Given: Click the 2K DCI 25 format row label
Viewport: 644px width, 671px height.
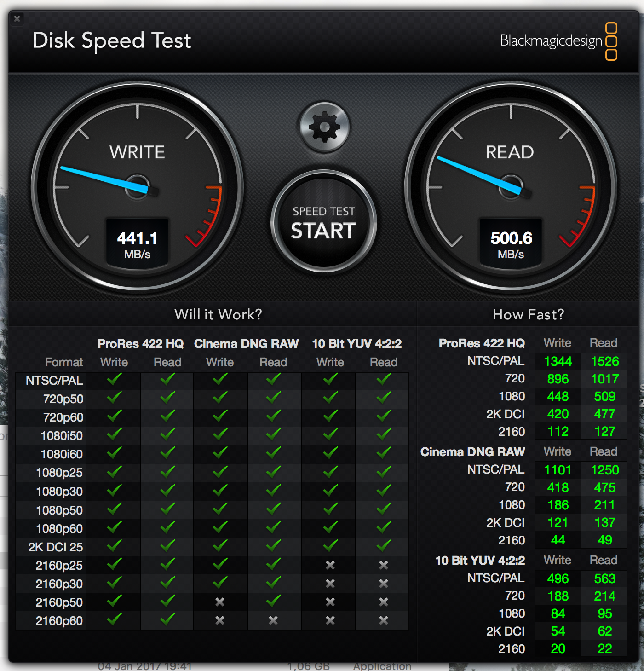Looking at the screenshot, I should (x=55, y=547).
